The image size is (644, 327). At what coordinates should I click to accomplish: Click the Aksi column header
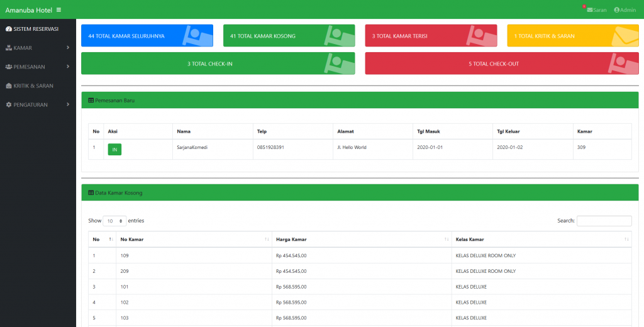tap(138, 131)
